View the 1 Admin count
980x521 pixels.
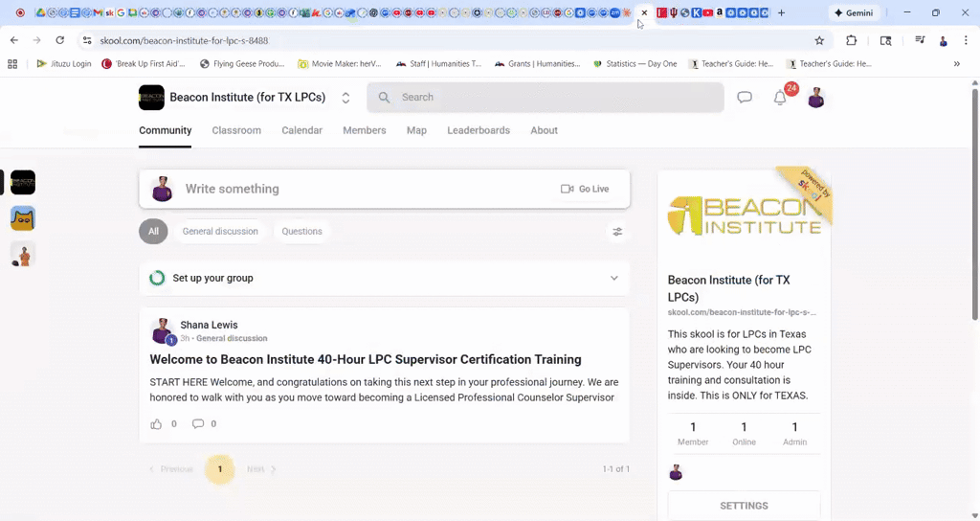(794, 434)
